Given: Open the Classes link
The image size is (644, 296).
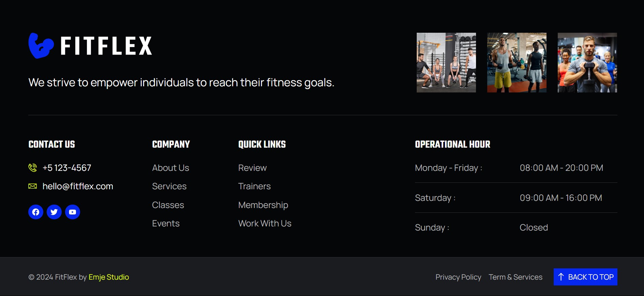Looking at the screenshot, I should (168, 205).
